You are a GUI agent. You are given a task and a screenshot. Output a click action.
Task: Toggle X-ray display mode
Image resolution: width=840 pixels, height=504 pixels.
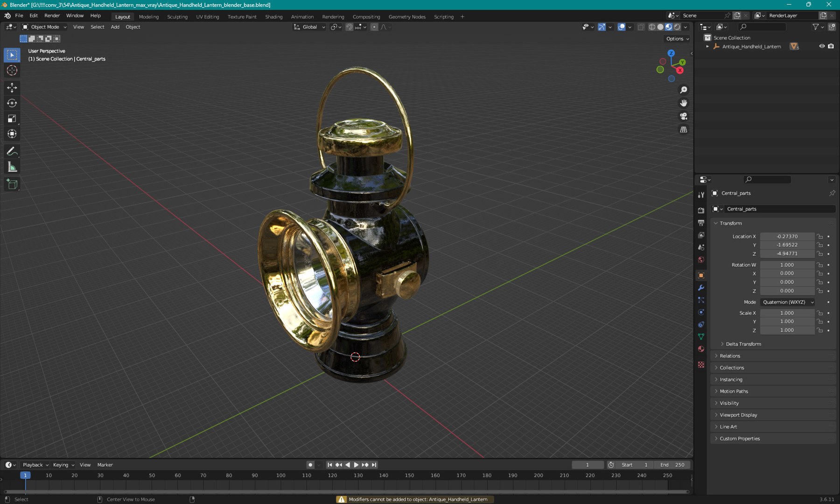point(641,27)
